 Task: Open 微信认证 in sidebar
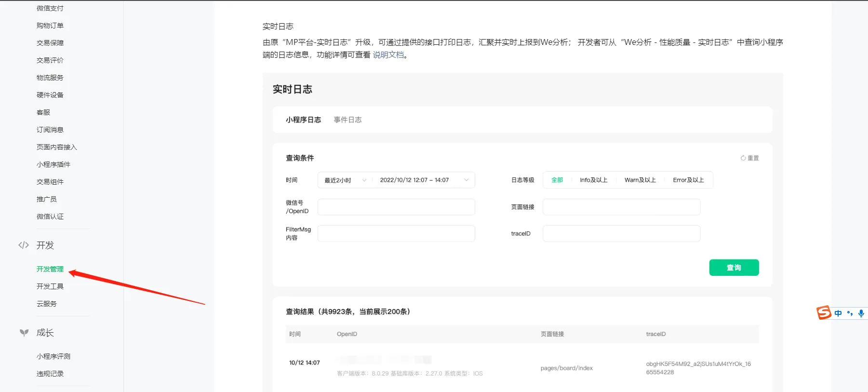point(50,216)
